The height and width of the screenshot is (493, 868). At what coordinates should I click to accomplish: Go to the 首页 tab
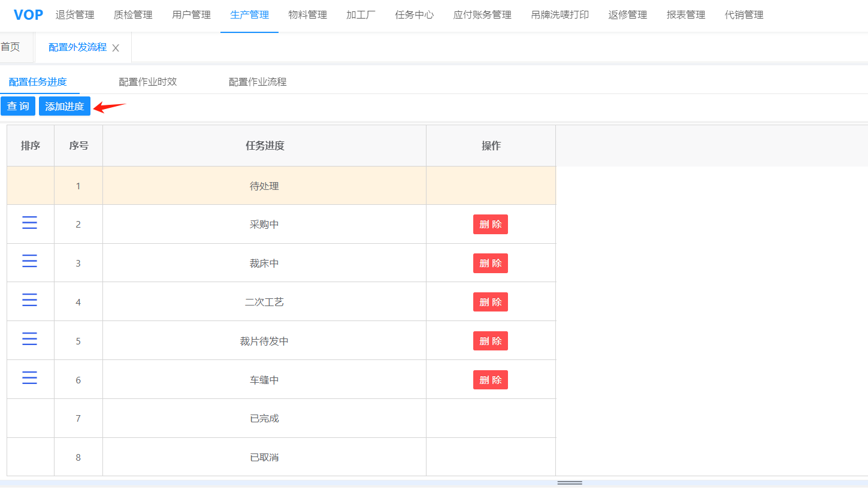pos(10,47)
